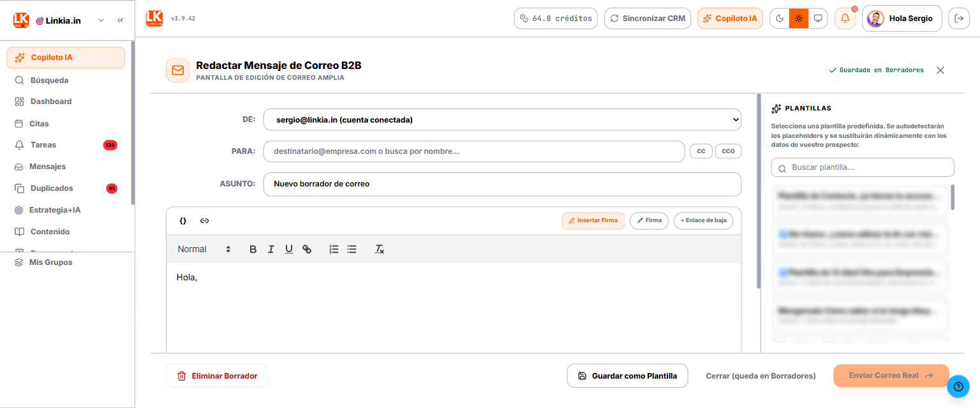The height and width of the screenshot is (408, 980).
Task: Toggle bold formatting
Action: coord(253,249)
